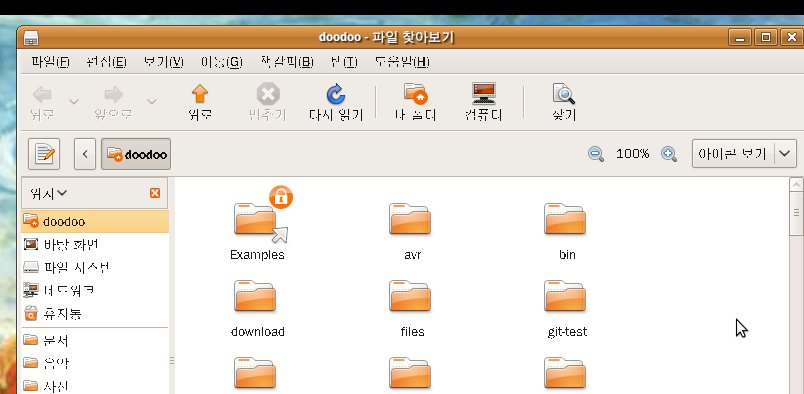804x394 pixels.
Task: Select the Network entry in the sidebar
Action: coord(95,290)
